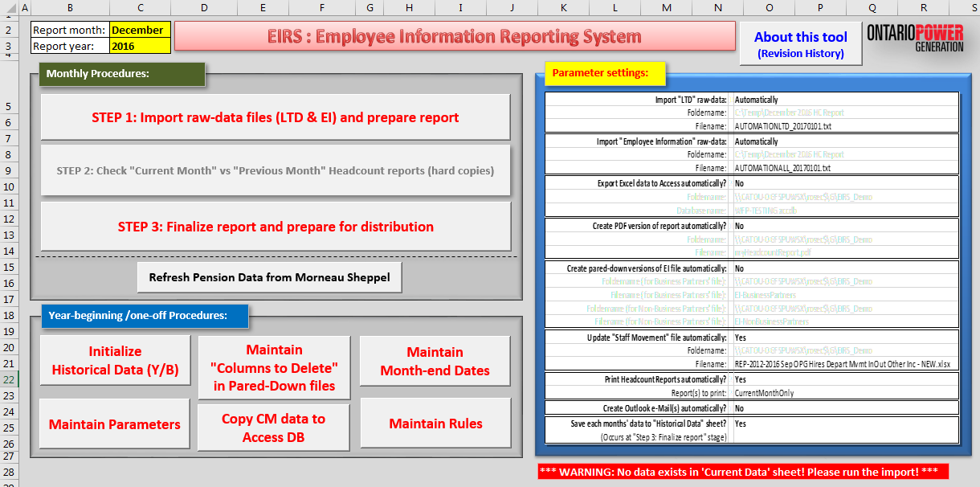
Task: Select row 10 header
Action: (x=8, y=186)
